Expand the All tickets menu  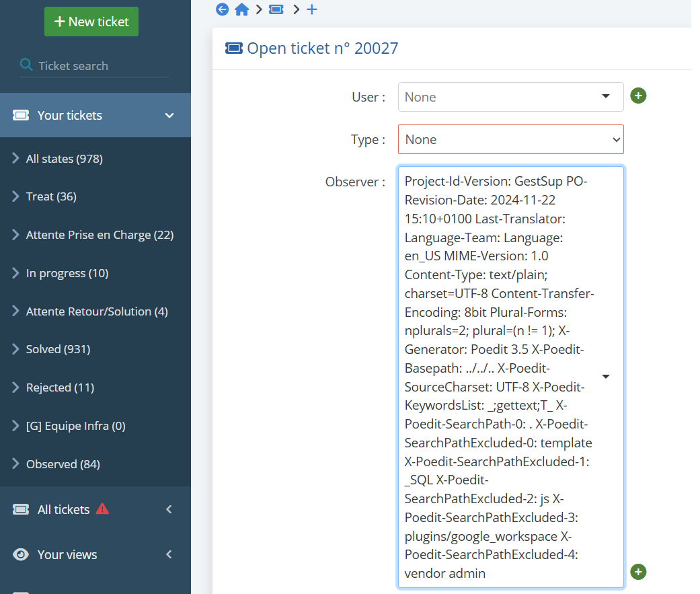coord(169,509)
